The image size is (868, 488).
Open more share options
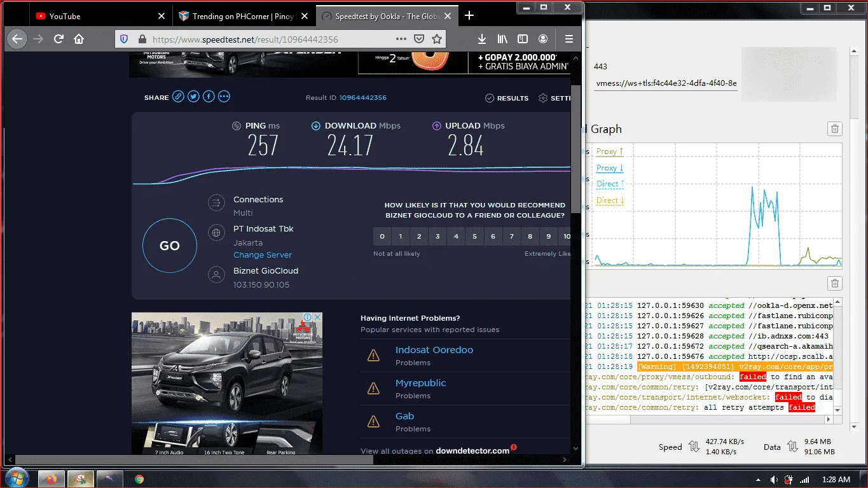[x=224, y=97]
